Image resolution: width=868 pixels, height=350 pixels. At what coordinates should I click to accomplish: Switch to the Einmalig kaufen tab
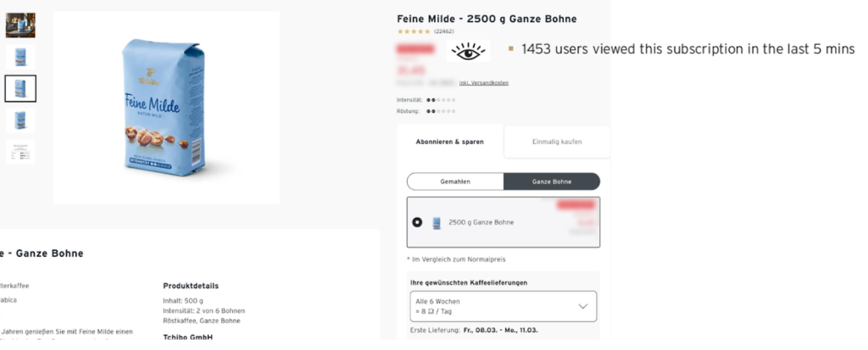[x=557, y=142]
